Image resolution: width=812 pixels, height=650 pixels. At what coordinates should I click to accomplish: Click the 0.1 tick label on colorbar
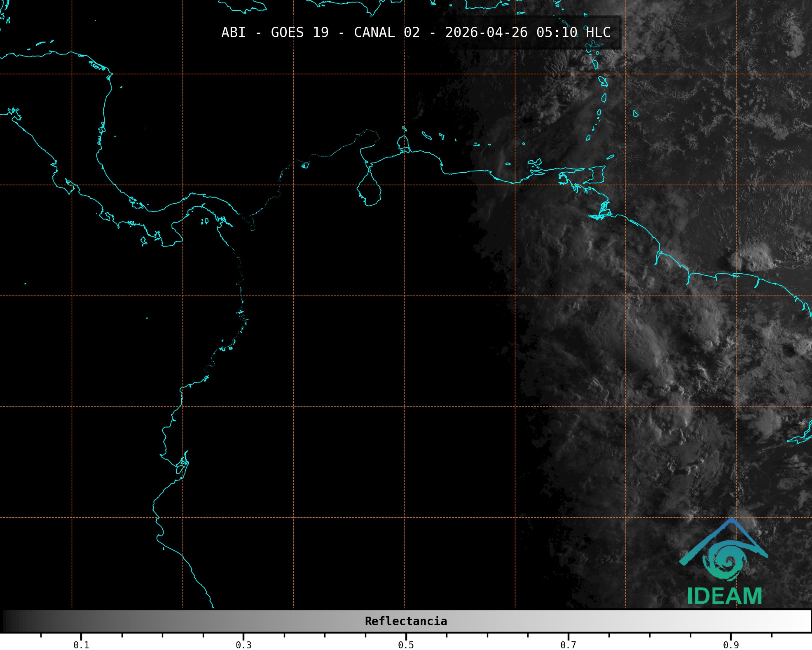click(x=81, y=645)
